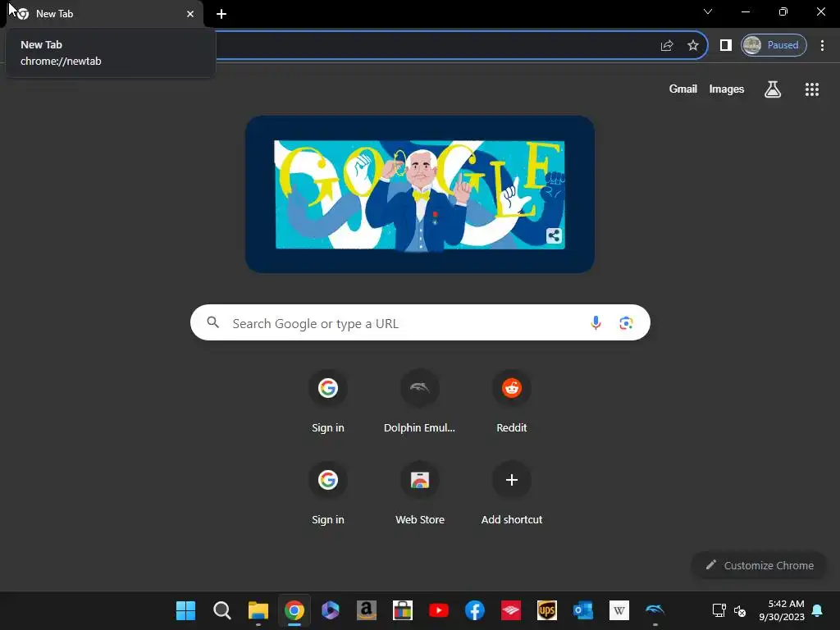Open File Explorer from taskbar
The image size is (840, 630).
pyautogui.click(x=258, y=610)
